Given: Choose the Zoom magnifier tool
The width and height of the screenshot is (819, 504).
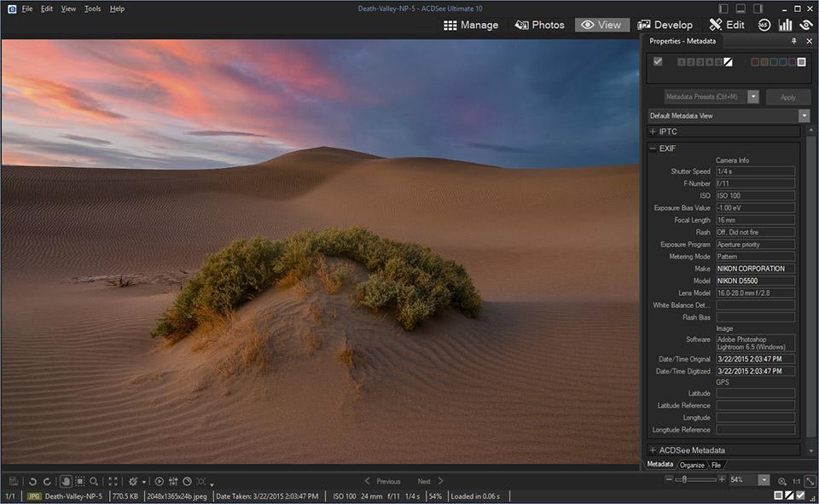Looking at the screenshot, I should [94, 481].
